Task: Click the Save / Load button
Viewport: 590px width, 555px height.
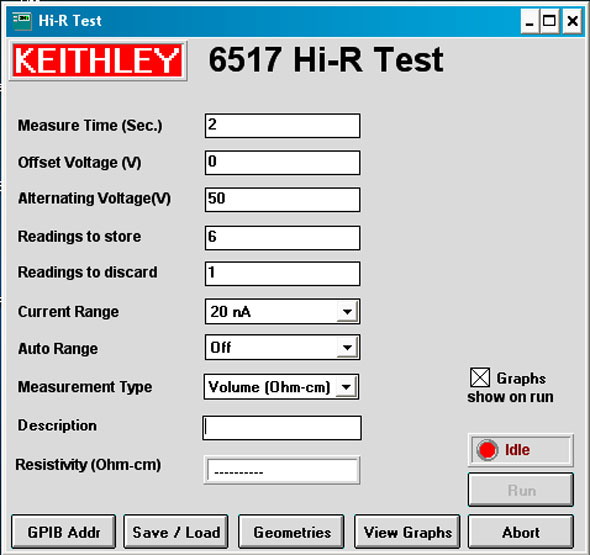Action: (176, 532)
